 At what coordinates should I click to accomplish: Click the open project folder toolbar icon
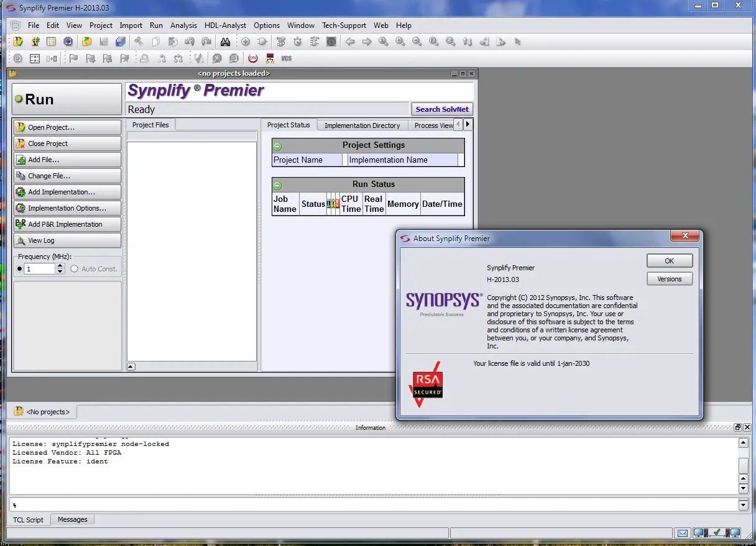[87, 42]
